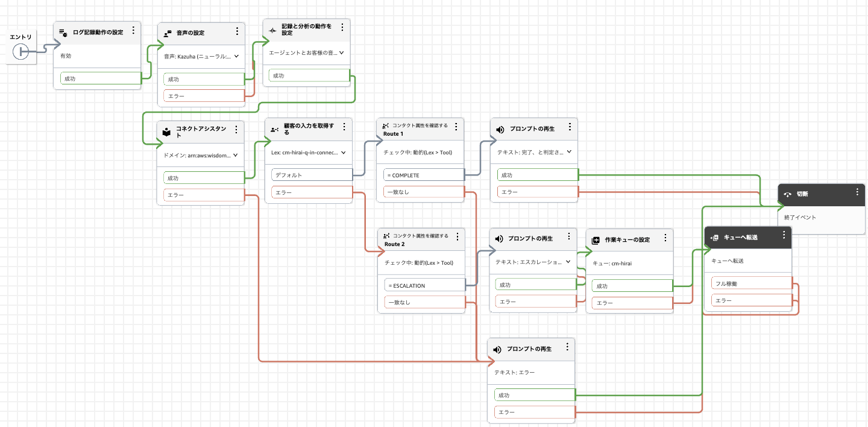Open kebab menu on ログ記録動作の設定 block
Screen dimensions: 868x427
(133, 31)
